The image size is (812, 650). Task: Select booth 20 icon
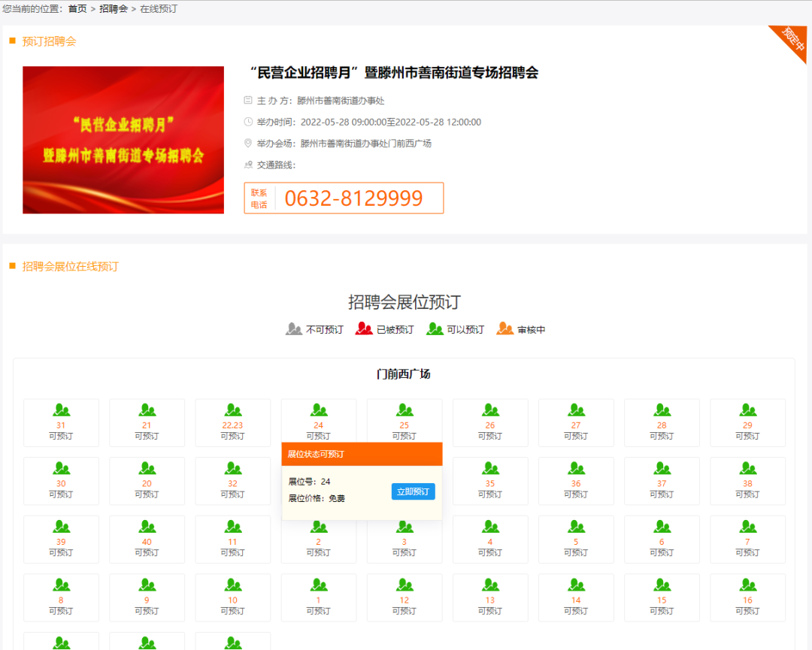click(147, 468)
